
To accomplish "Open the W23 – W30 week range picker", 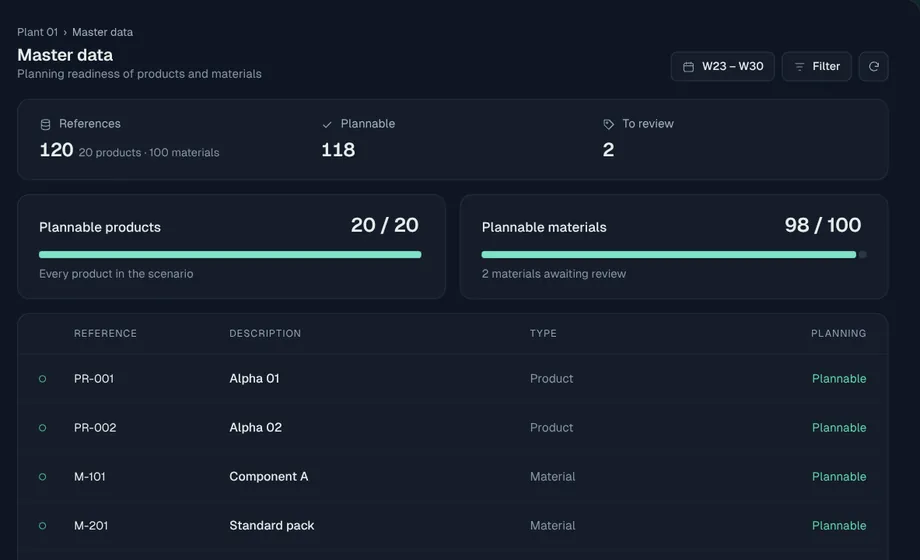I will click(x=722, y=66).
